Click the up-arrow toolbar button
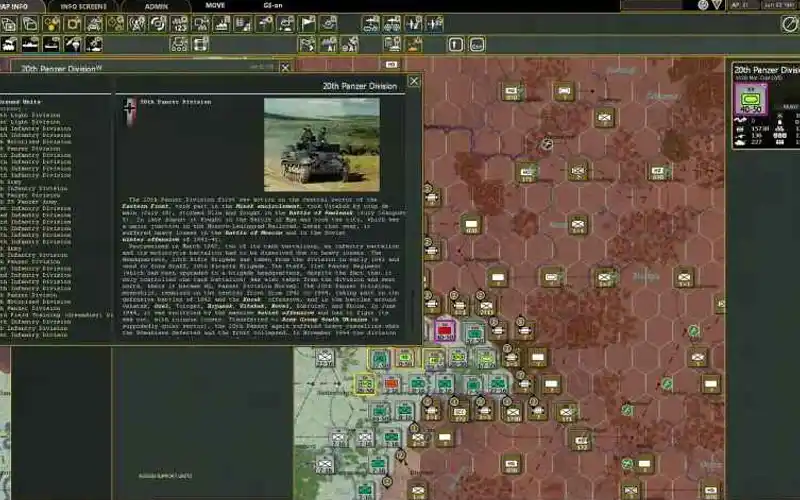 (455, 44)
